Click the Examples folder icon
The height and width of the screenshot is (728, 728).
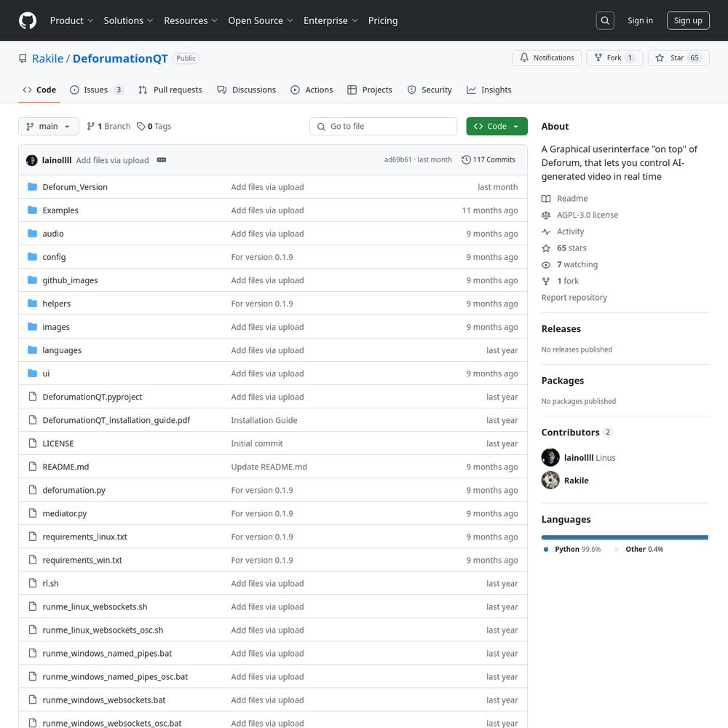(x=32, y=210)
